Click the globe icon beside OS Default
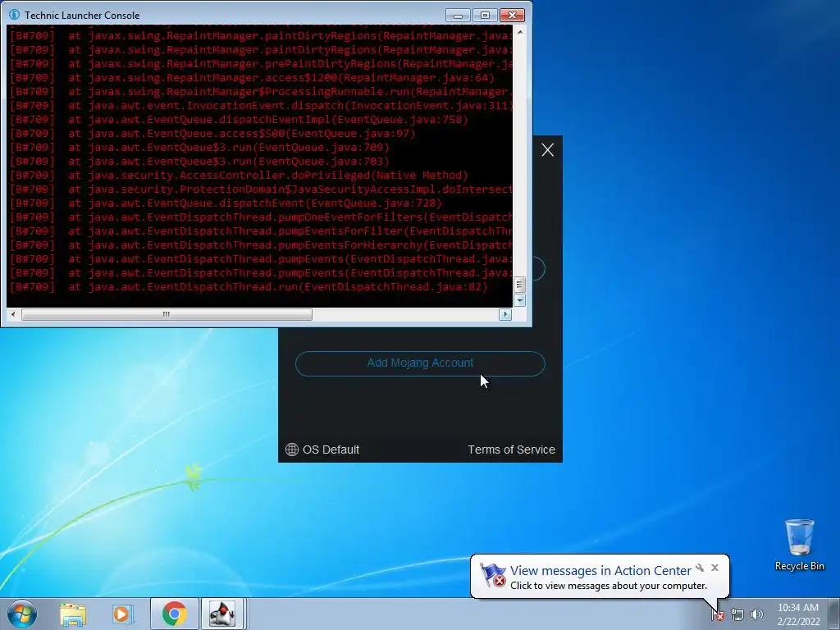840x630 pixels. pyautogui.click(x=291, y=450)
